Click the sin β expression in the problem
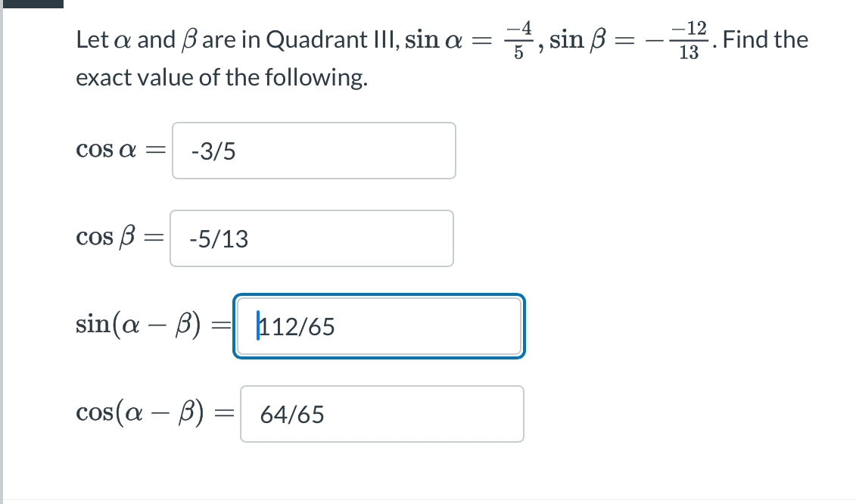The height and width of the screenshot is (504, 856). tap(579, 39)
